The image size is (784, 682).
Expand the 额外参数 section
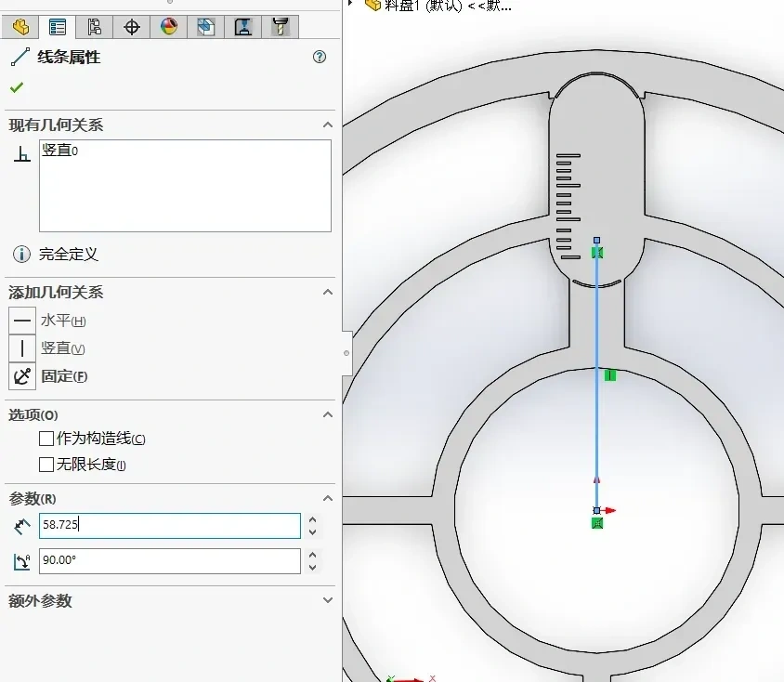(x=328, y=600)
